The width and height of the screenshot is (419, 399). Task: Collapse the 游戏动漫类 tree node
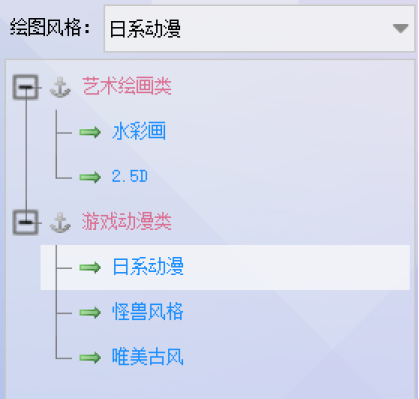point(26,222)
